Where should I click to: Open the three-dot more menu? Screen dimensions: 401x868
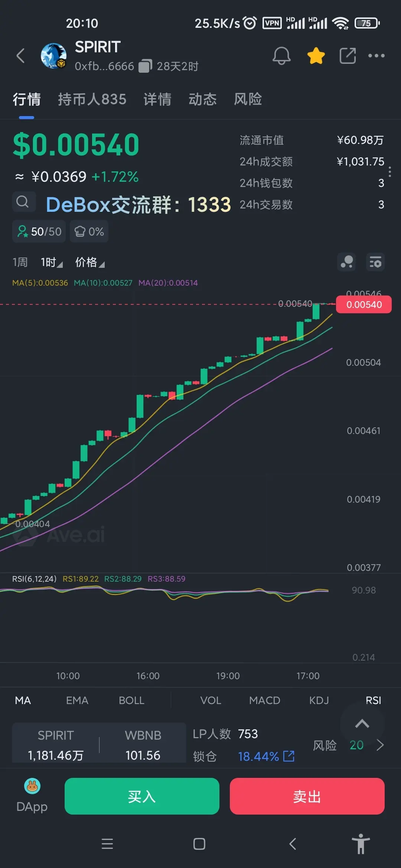[376, 56]
